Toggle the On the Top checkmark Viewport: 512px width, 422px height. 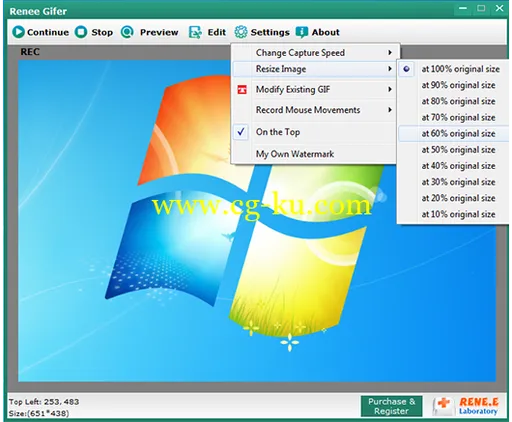pyautogui.click(x=241, y=132)
